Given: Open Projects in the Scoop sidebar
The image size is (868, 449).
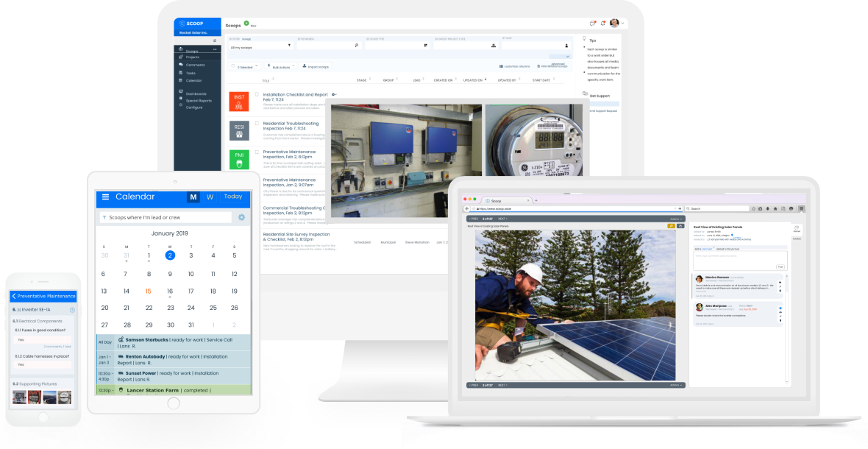Looking at the screenshot, I should coord(192,57).
